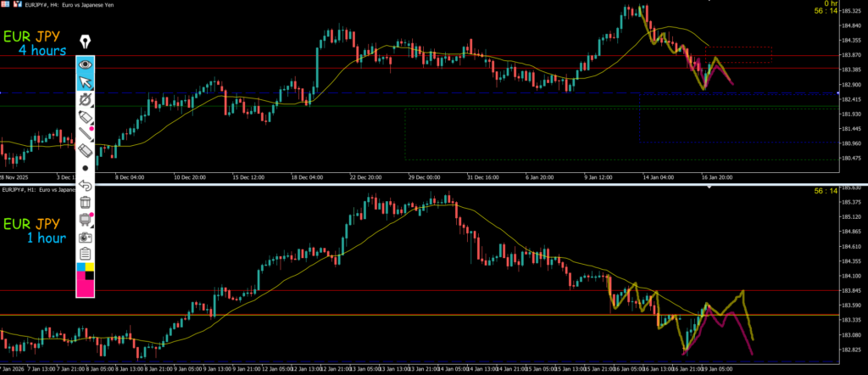Click the red dashed rectangle on H4 chart

(738, 54)
